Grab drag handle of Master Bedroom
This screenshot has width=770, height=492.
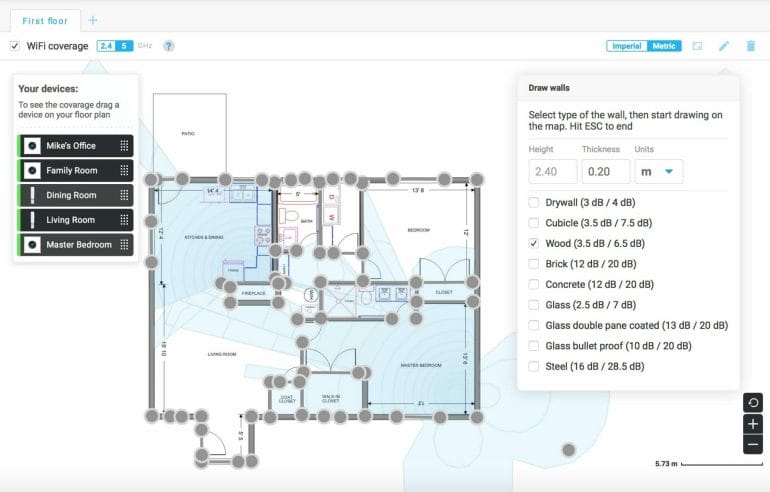[124, 245]
